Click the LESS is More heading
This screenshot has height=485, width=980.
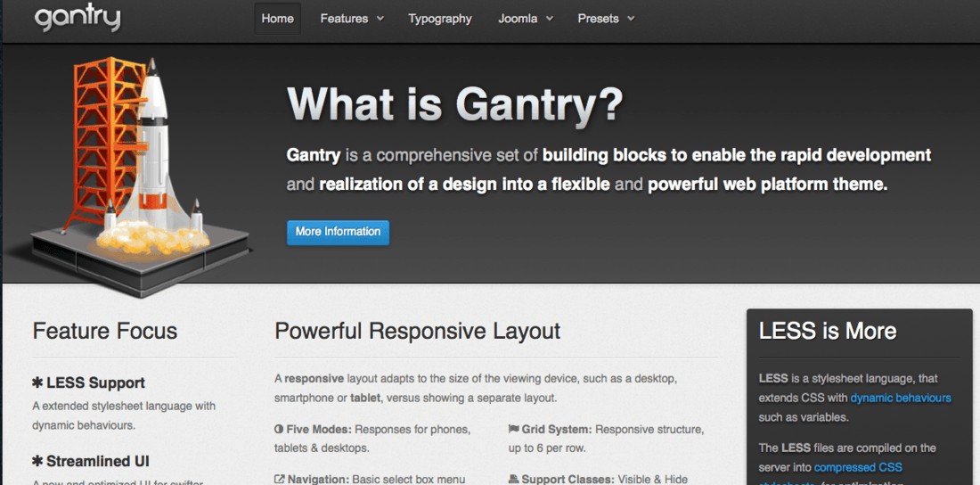[828, 331]
